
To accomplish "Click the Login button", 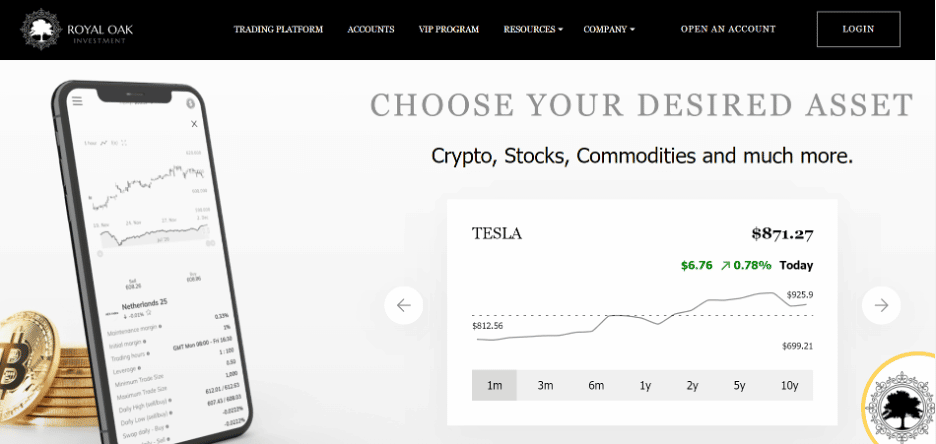I will (858, 29).
